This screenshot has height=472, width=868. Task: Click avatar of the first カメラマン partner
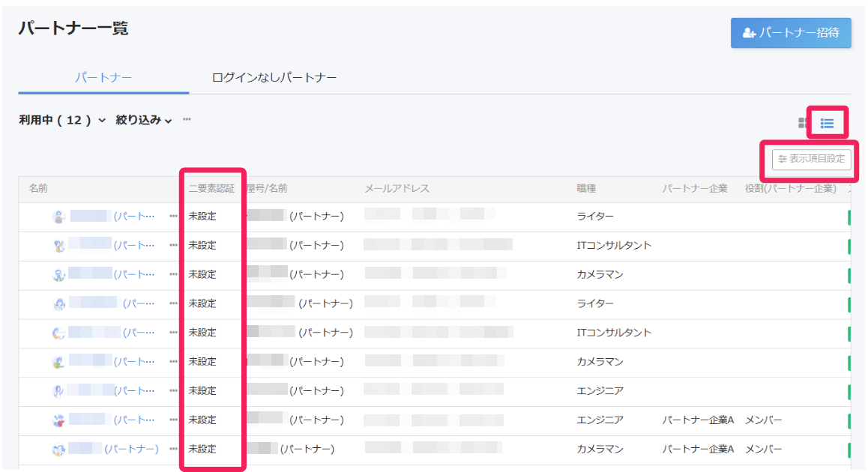coord(58,275)
